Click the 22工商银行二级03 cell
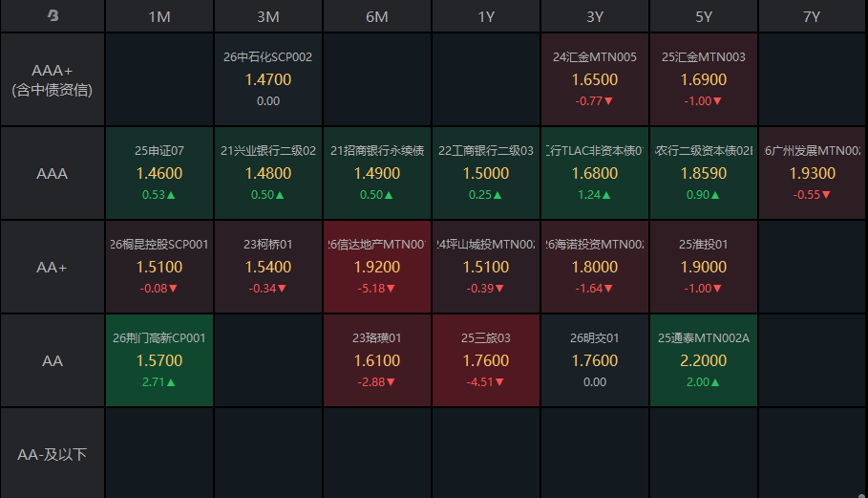The width and height of the screenshot is (868, 498). [x=485, y=173]
